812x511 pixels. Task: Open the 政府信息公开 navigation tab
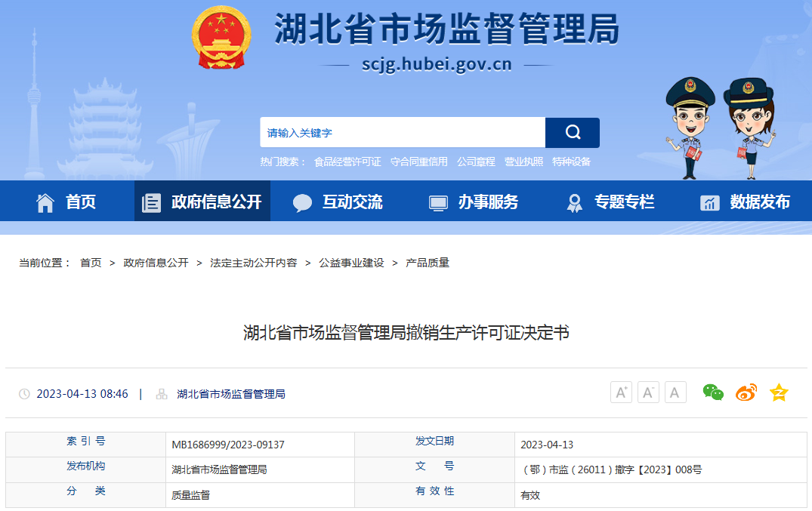click(x=202, y=201)
